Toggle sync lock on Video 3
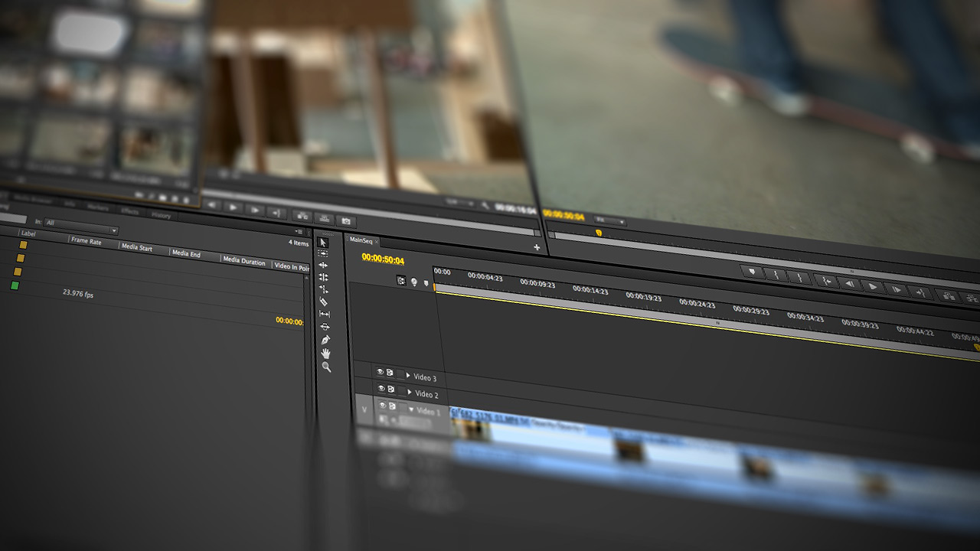Image resolution: width=980 pixels, height=551 pixels. [x=390, y=373]
